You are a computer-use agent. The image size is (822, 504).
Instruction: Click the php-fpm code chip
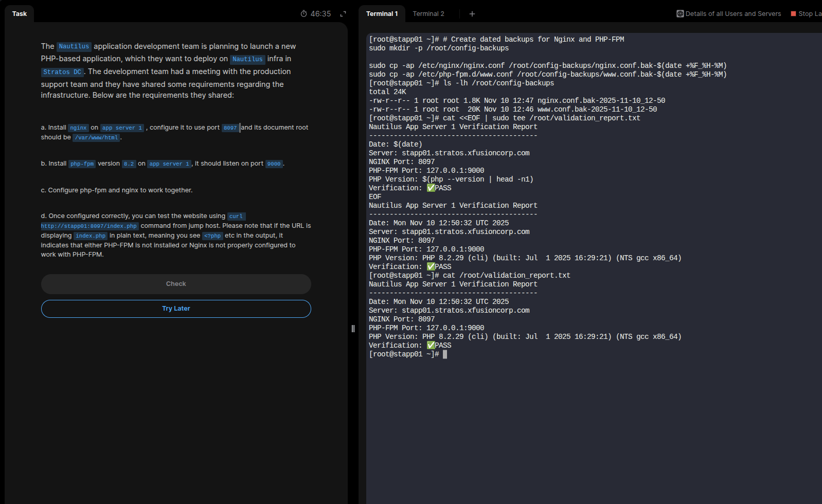[82, 164]
